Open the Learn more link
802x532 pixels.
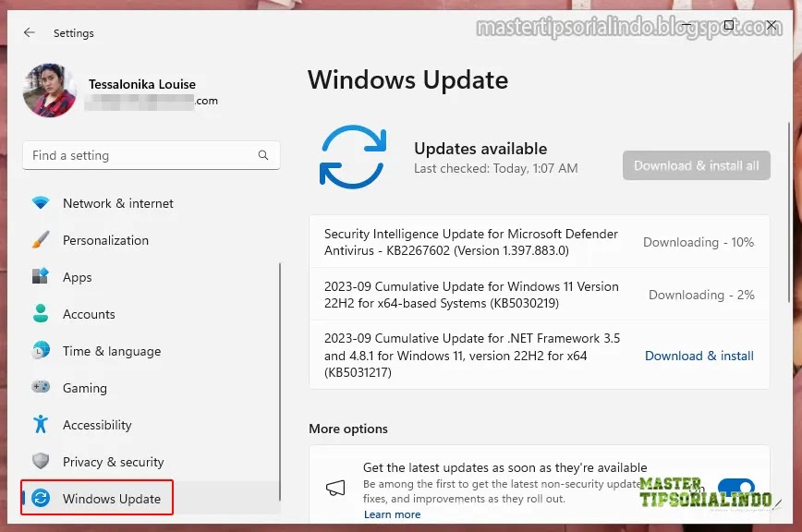392,514
